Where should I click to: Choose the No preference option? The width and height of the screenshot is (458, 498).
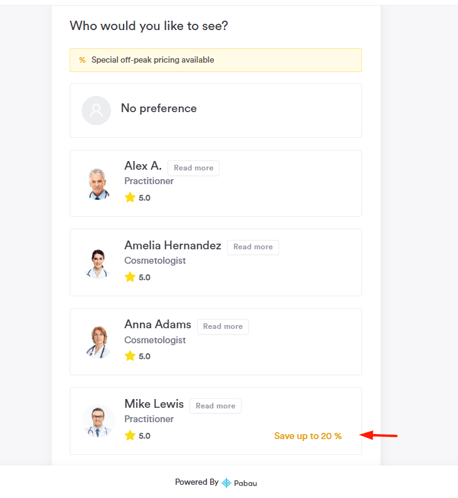pyautogui.click(x=216, y=110)
